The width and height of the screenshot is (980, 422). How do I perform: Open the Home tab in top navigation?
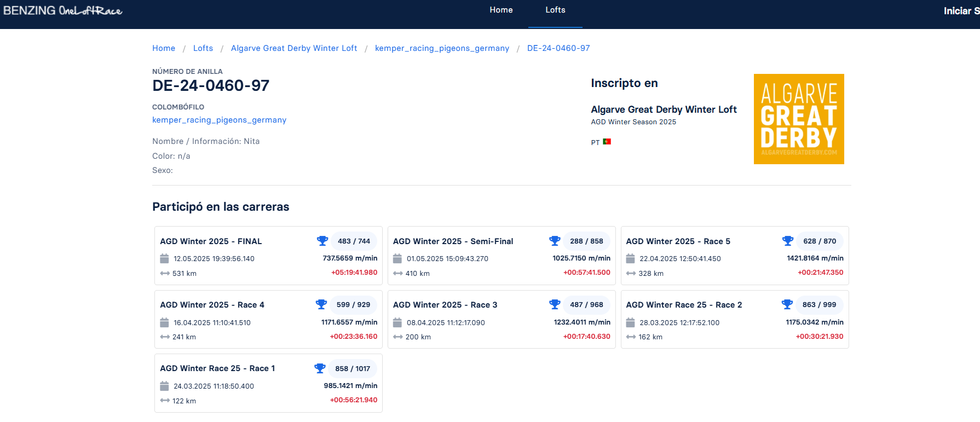[501, 10]
